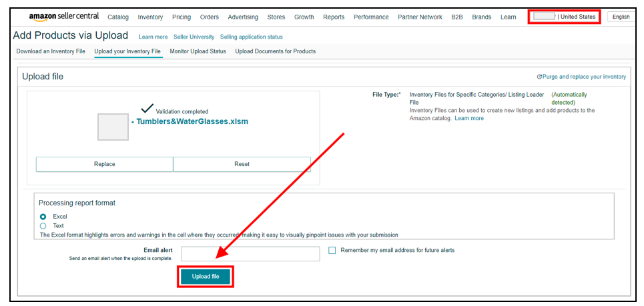Open the Seller University link
644x306 pixels.
(194, 37)
